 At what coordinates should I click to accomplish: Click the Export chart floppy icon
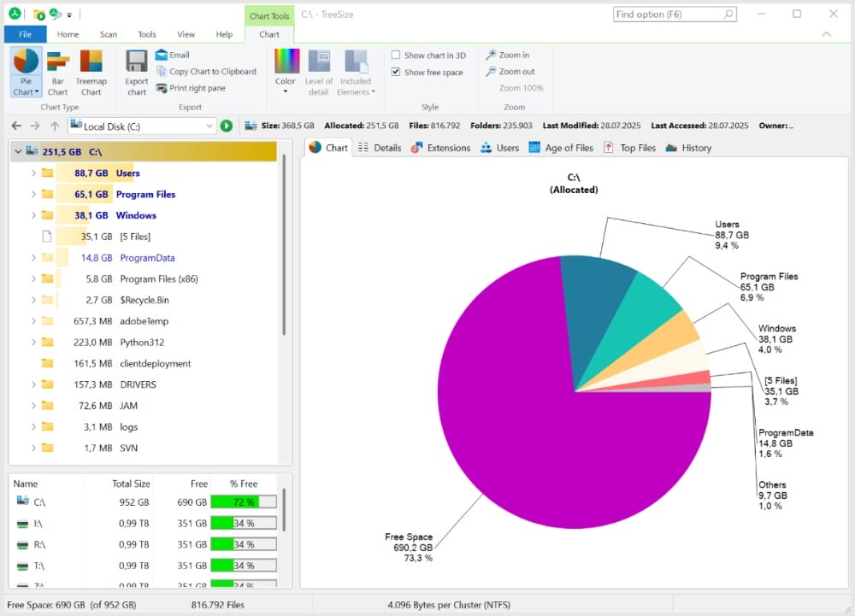(136, 62)
